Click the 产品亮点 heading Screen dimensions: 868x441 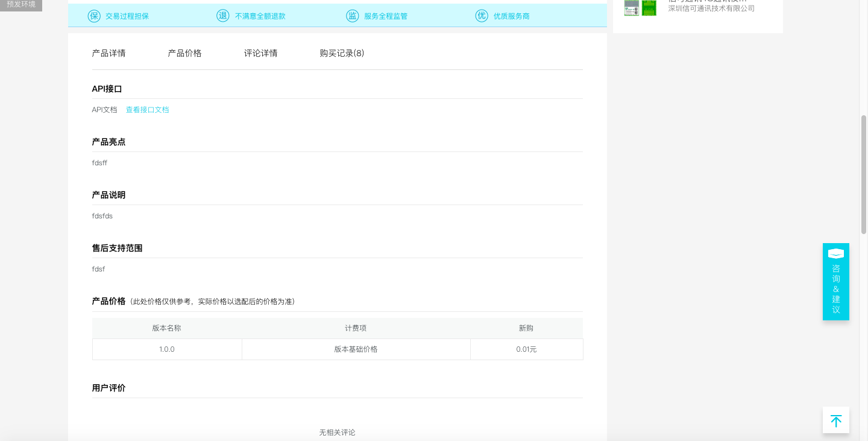click(109, 142)
